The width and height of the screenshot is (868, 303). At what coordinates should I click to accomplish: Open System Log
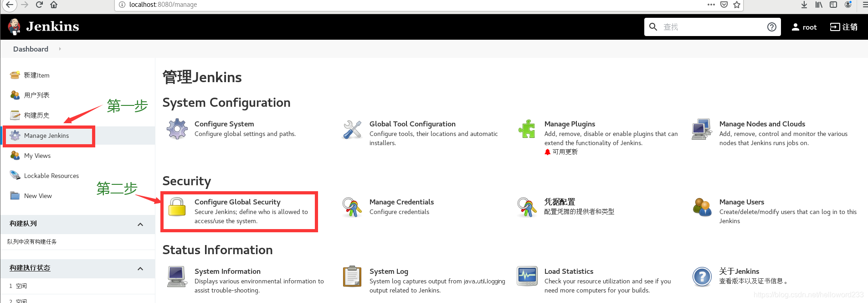389,271
